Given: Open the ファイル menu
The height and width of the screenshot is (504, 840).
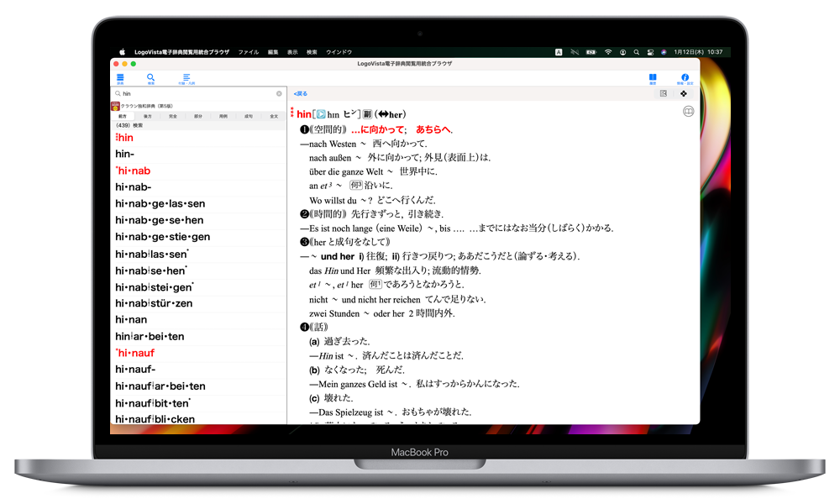Looking at the screenshot, I should pyautogui.click(x=248, y=52).
